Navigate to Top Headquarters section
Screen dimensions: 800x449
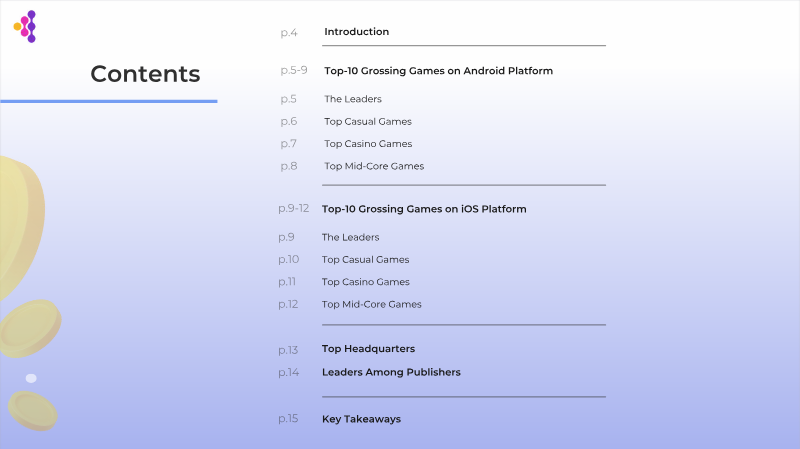(x=368, y=349)
